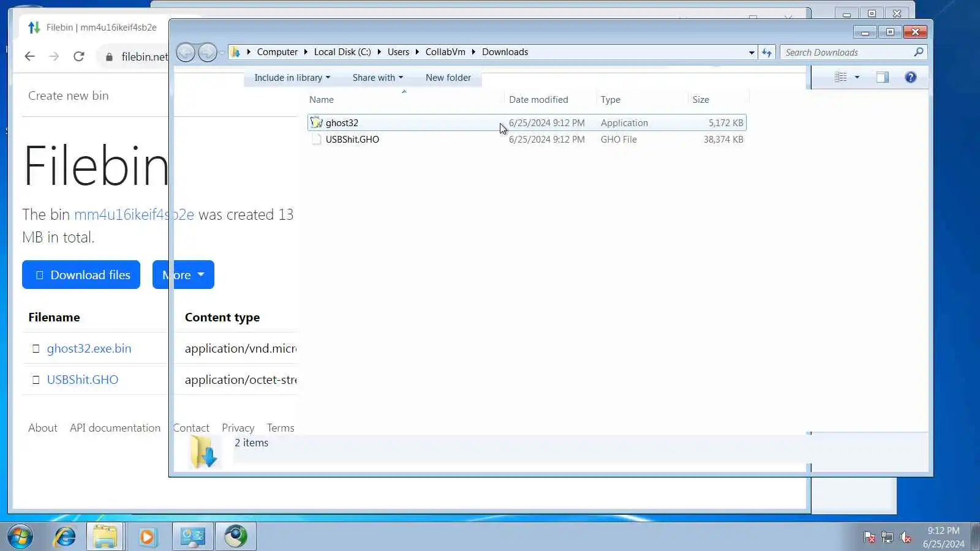
Task: Reload the Filebin page in browser
Action: (x=78, y=56)
